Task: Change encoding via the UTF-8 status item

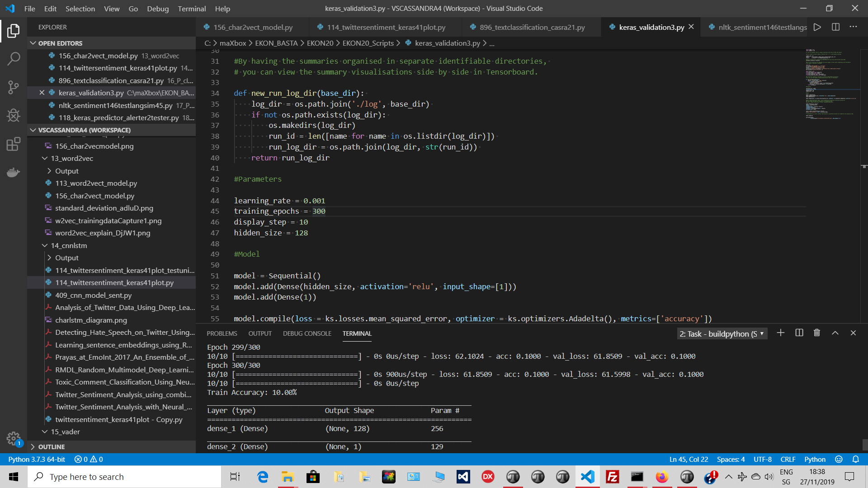Action: pos(763,459)
